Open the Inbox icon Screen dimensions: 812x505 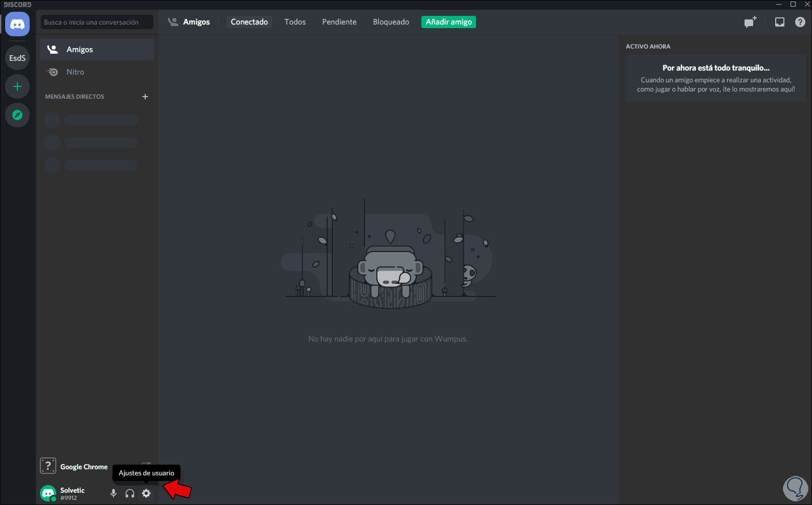tap(780, 22)
